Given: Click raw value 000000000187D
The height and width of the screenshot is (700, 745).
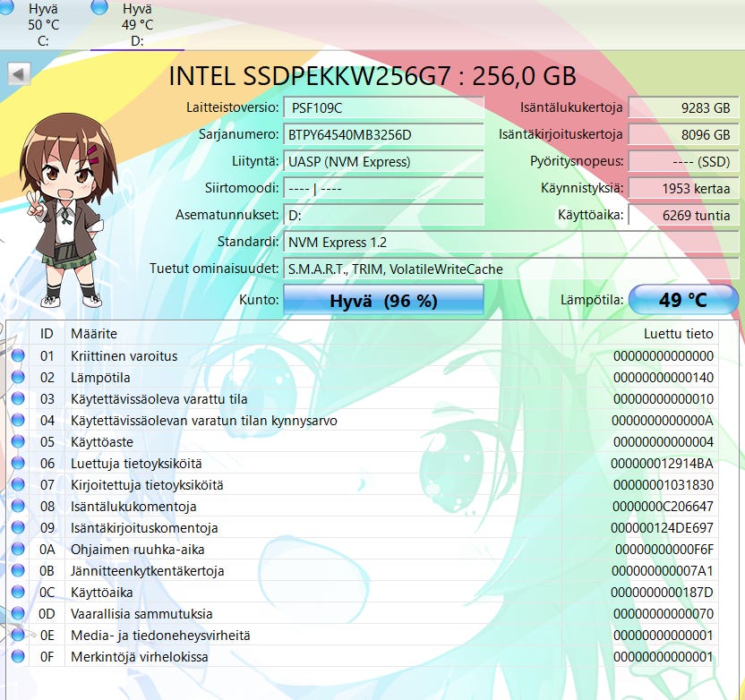Looking at the screenshot, I should click(x=662, y=593).
